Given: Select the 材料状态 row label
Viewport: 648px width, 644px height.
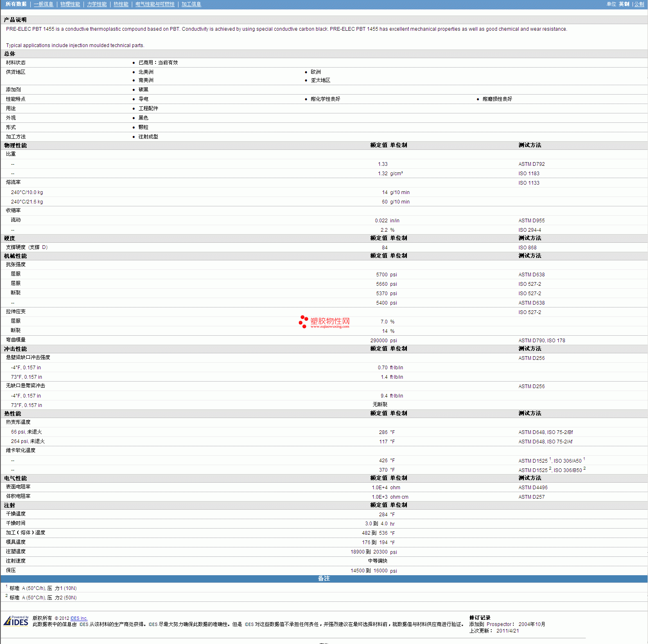Looking at the screenshot, I should [x=16, y=63].
